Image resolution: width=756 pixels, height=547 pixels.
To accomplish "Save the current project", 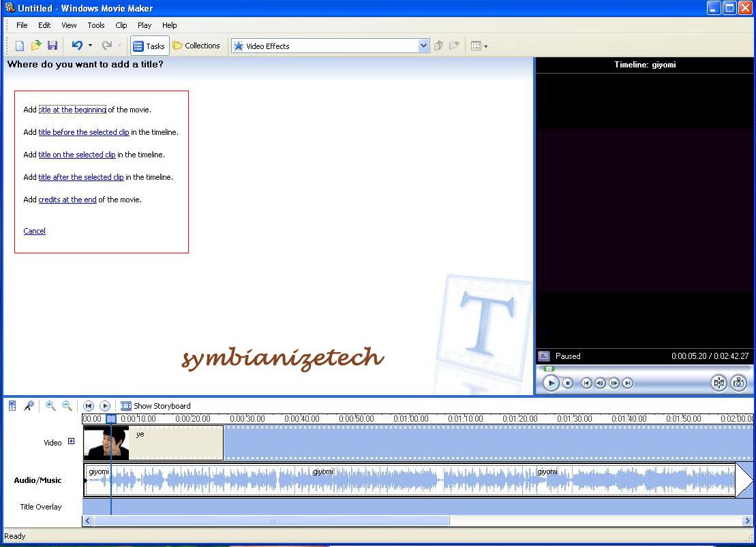I will click(52, 45).
